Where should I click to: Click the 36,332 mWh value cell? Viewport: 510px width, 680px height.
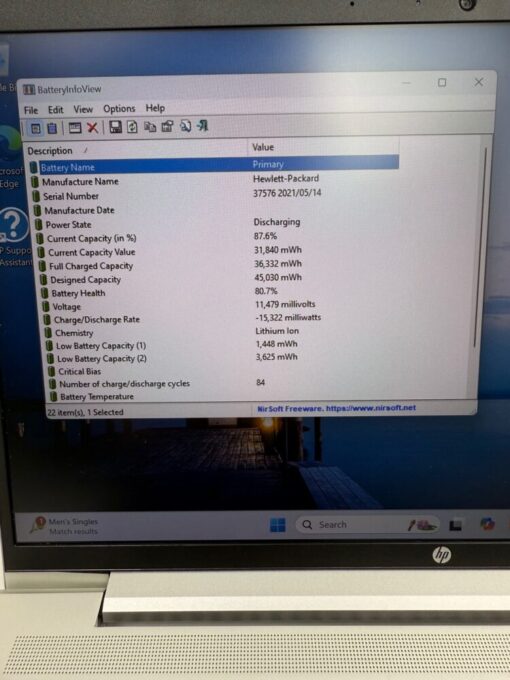click(278, 264)
